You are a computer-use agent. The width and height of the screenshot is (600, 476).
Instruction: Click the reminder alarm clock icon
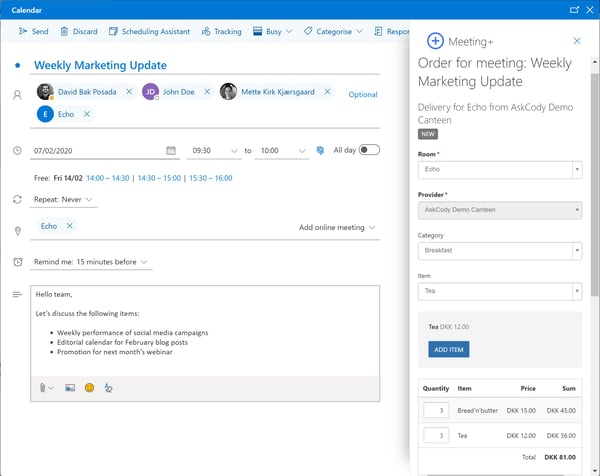pos(18,262)
